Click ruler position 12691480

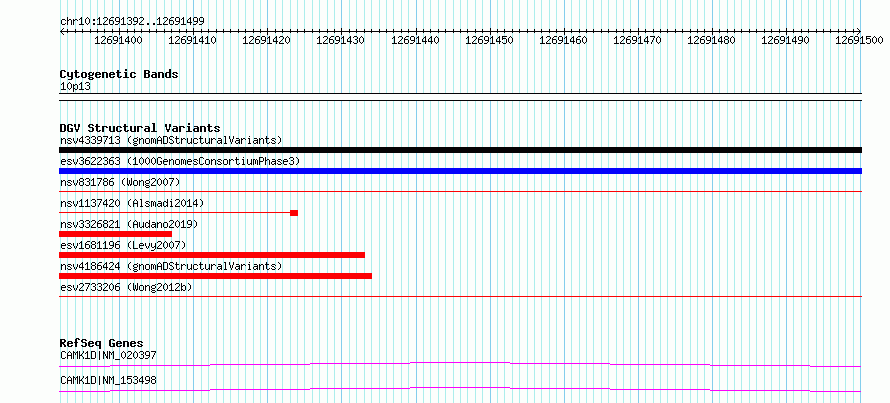[711, 40]
